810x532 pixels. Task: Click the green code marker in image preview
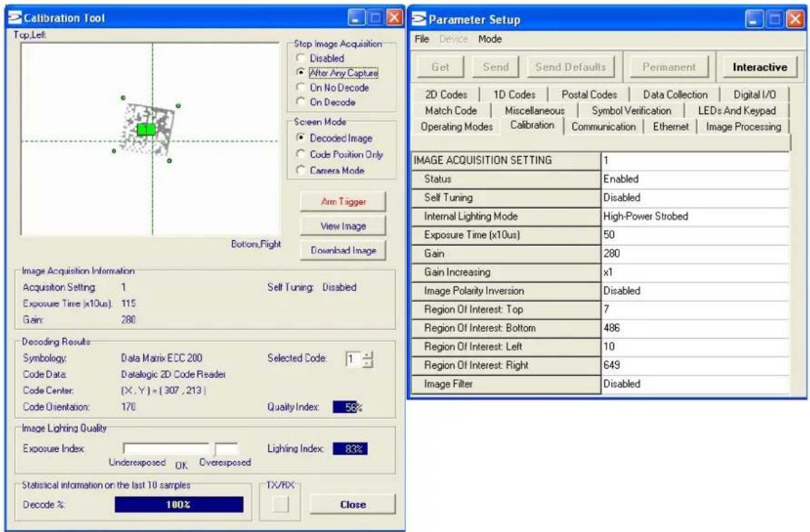click(146, 129)
